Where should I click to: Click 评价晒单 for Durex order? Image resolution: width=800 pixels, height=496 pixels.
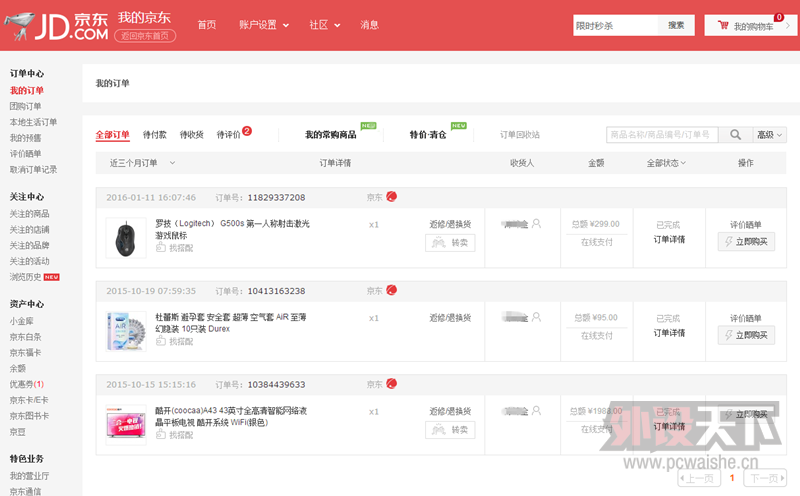(x=745, y=318)
